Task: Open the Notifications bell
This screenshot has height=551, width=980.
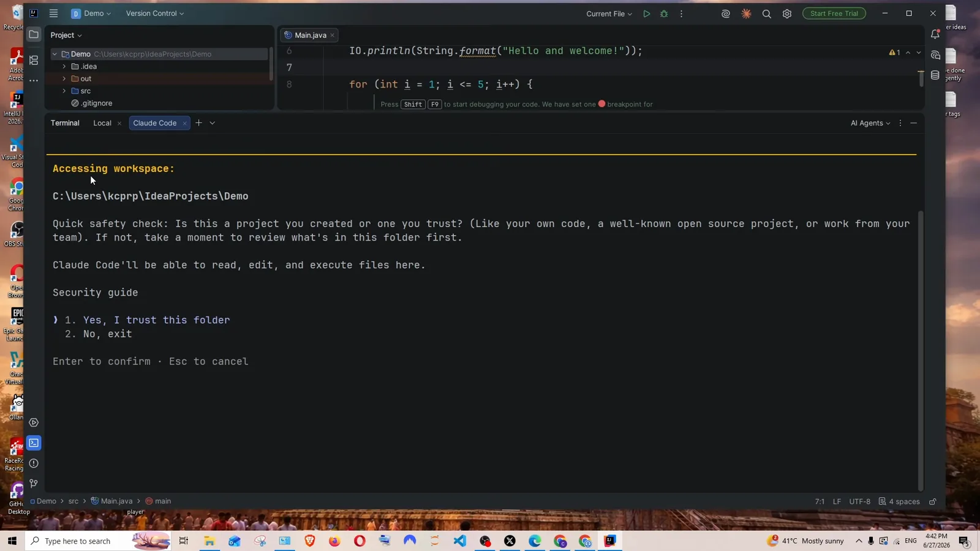Action: (x=935, y=34)
